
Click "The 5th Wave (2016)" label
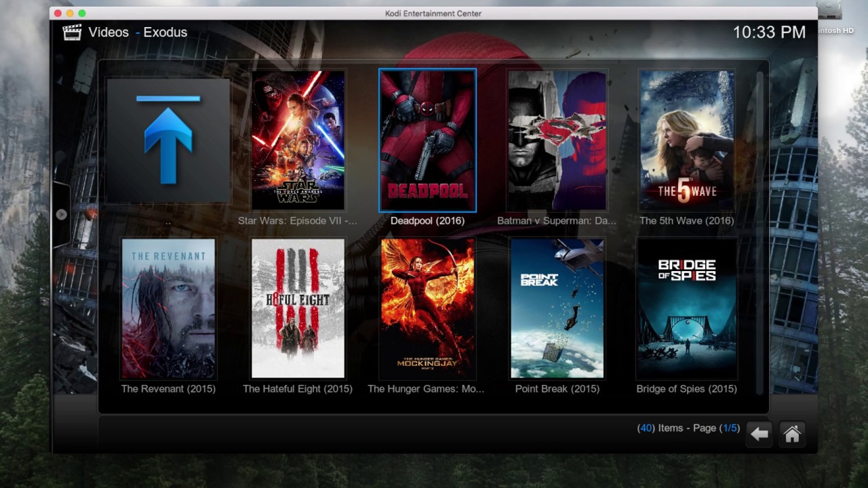tap(687, 221)
